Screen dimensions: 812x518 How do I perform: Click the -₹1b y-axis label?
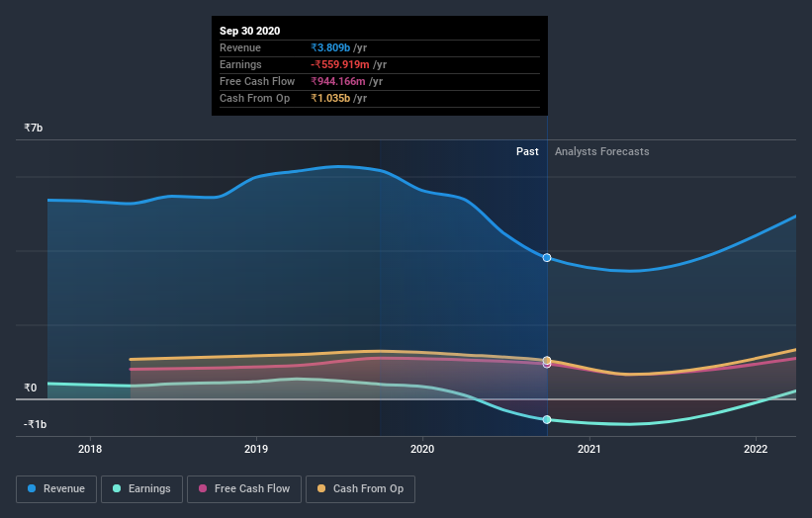click(x=36, y=424)
